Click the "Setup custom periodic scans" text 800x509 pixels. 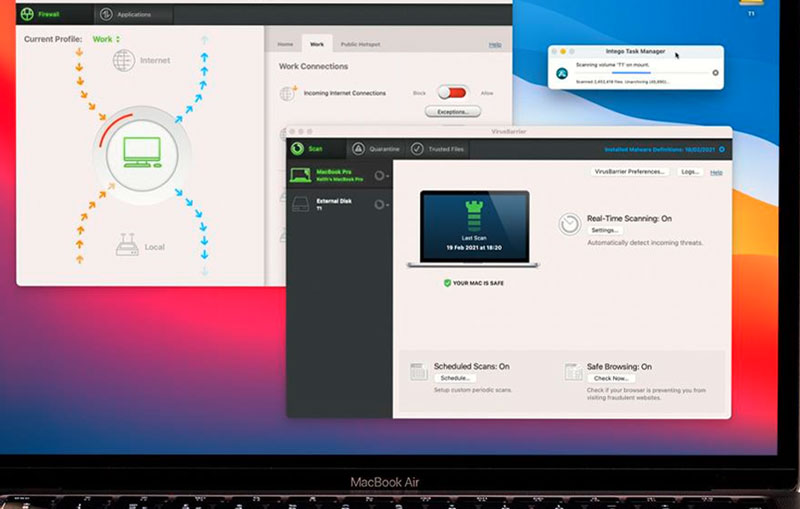[472, 390]
